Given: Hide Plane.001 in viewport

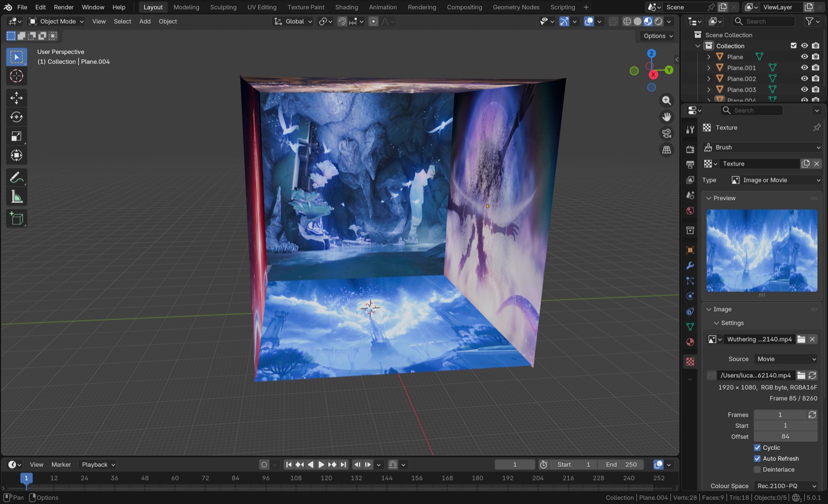Looking at the screenshot, I should [x=804, y=68].
